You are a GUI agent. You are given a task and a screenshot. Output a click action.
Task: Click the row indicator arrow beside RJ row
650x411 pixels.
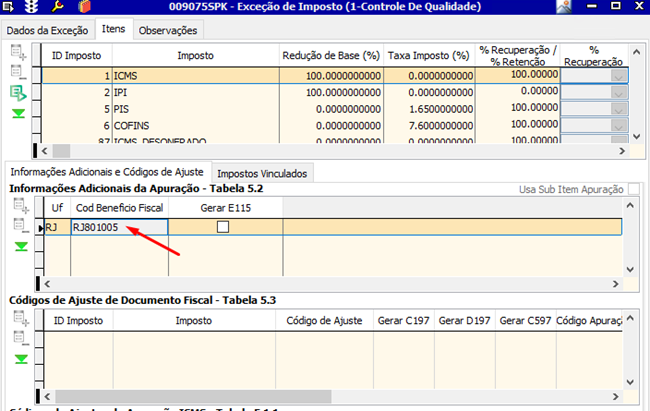click(40, 228)
